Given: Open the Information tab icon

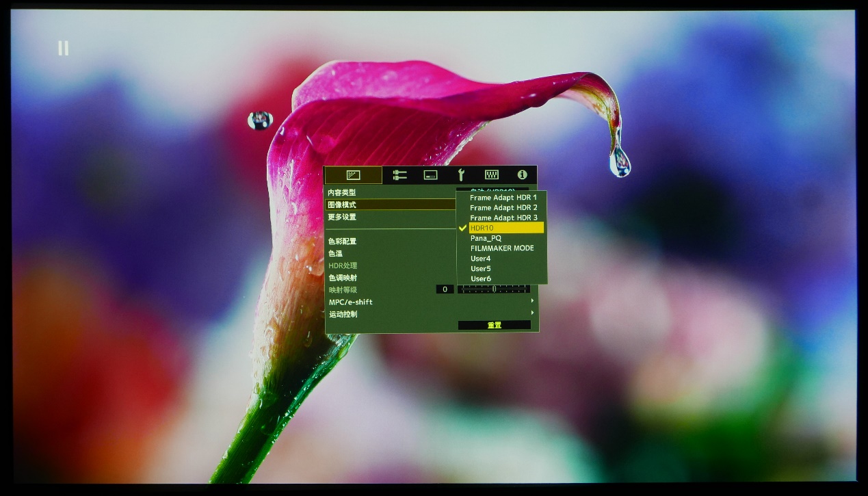Looking at the screenshot, I should [523, 175].
